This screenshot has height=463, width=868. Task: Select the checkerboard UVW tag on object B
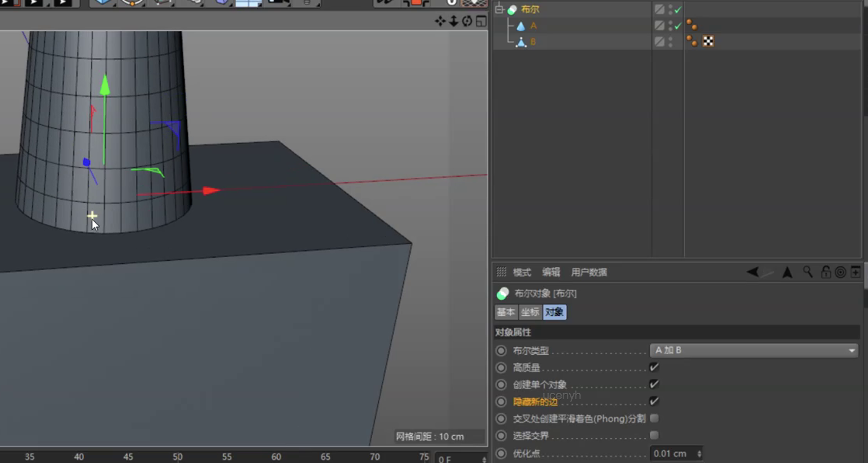pyautogui.click(x=708, y=41)
